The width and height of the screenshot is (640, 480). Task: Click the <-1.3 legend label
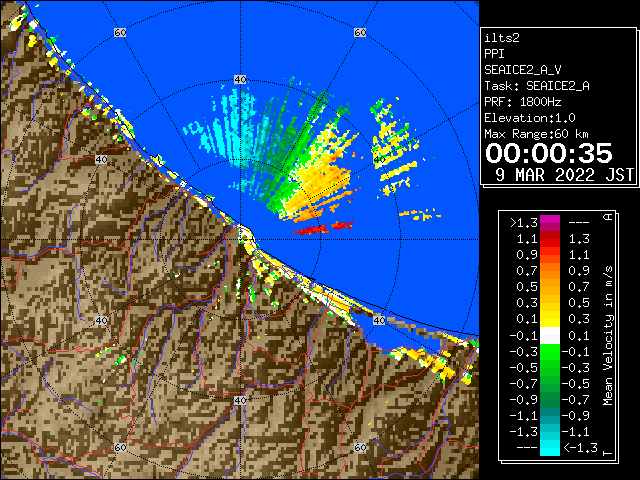point(580,448)
